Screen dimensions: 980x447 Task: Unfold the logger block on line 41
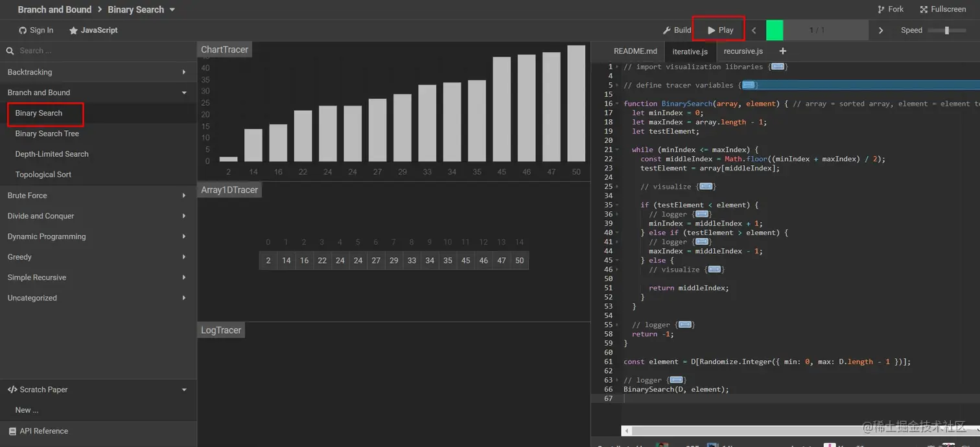tap(703, 242)
